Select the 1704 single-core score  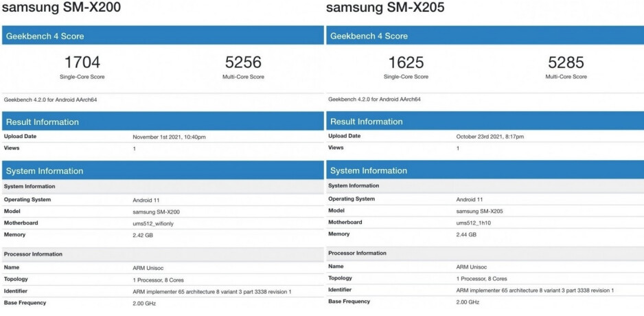pos(81,63)
